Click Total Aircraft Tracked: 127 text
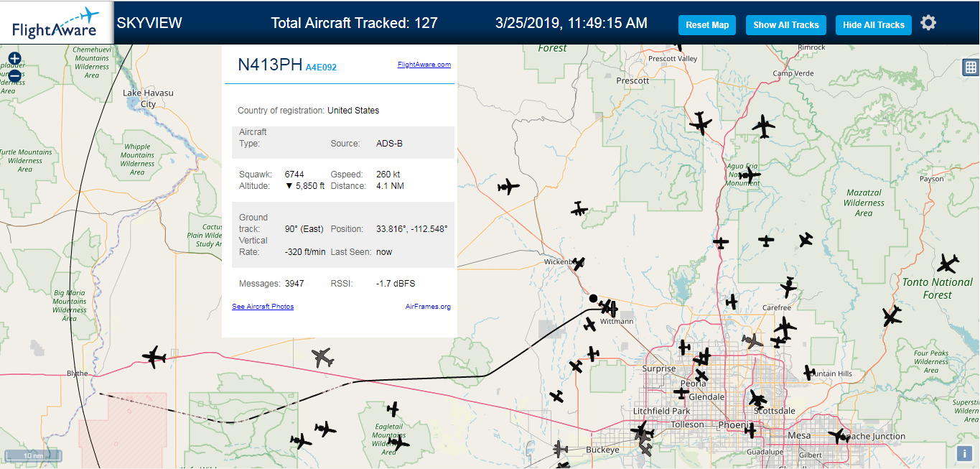 pyautogui.click(x=354, y=23)
